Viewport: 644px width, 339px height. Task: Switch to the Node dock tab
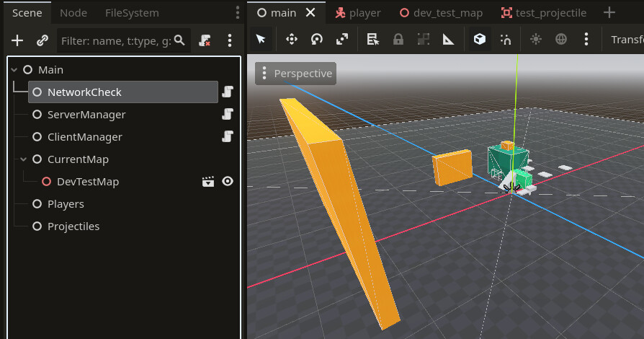pyautogui.click(x=73, y=13)
